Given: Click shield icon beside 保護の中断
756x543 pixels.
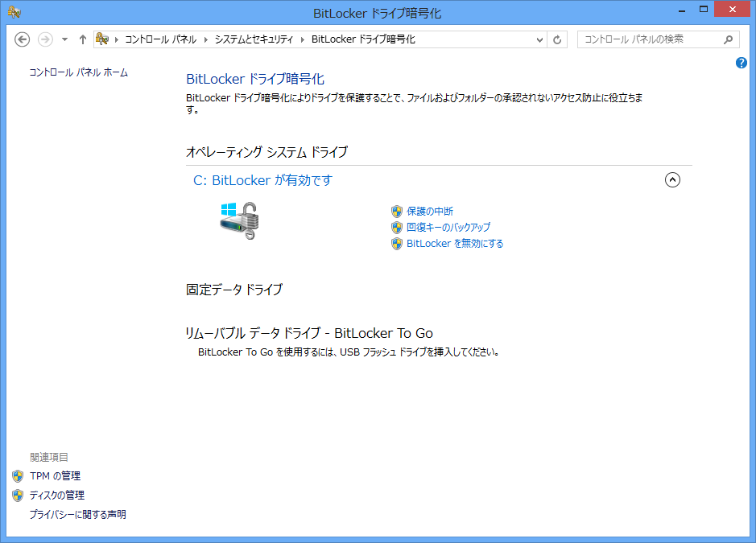Looking at the screenshot, I should pos(397,211).
